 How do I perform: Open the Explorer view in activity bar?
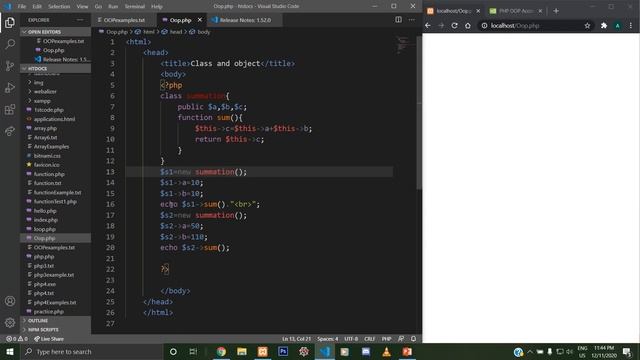pyautogui.click(x=10, y=22)
